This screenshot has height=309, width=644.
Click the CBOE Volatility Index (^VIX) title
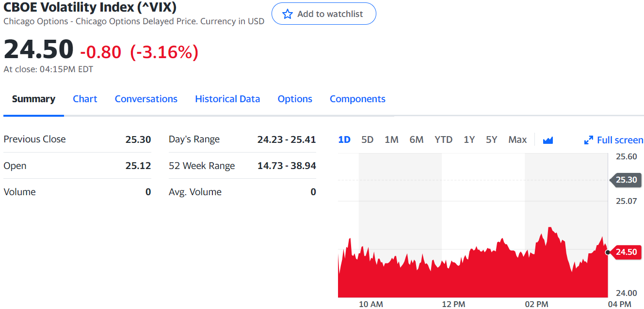(90, 7)
